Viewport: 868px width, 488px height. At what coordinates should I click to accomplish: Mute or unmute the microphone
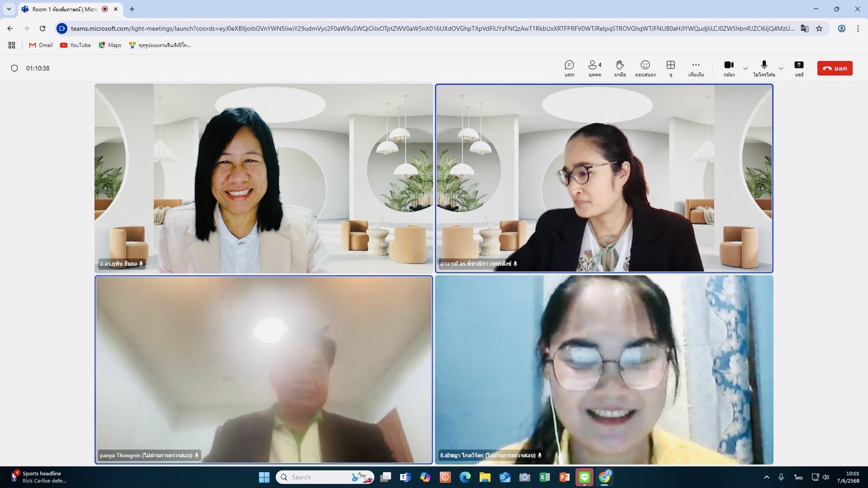coord(764,68)
